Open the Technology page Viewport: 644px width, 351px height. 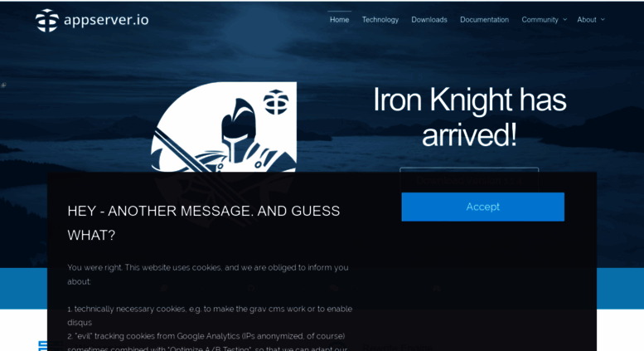[x=380, y=20]
